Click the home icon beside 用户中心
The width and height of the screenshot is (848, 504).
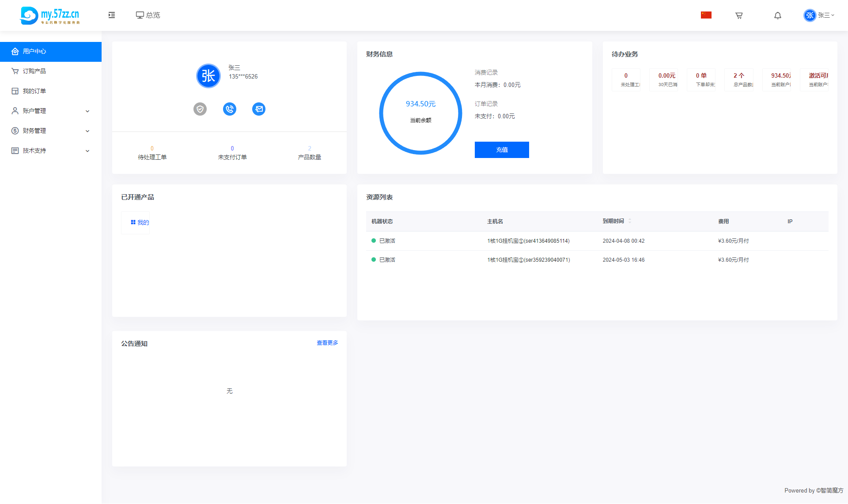pyautogui.click(x=15, y=51)
